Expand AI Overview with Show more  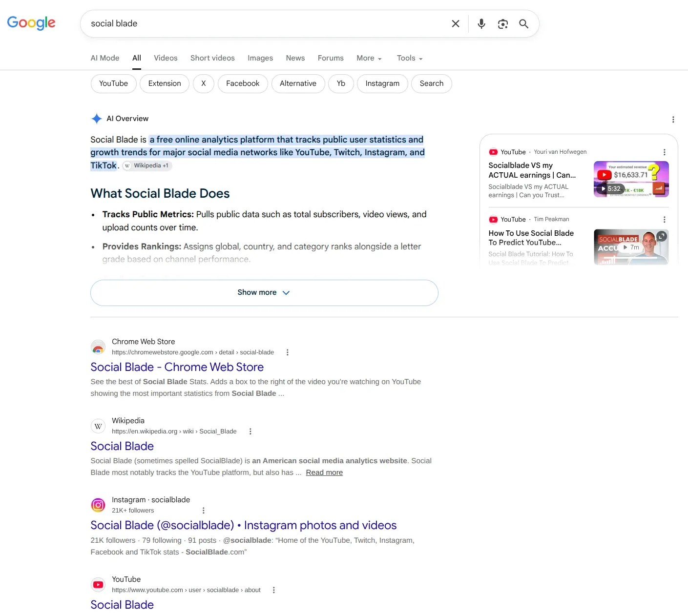pyautogui.click(x=264, y=293)
